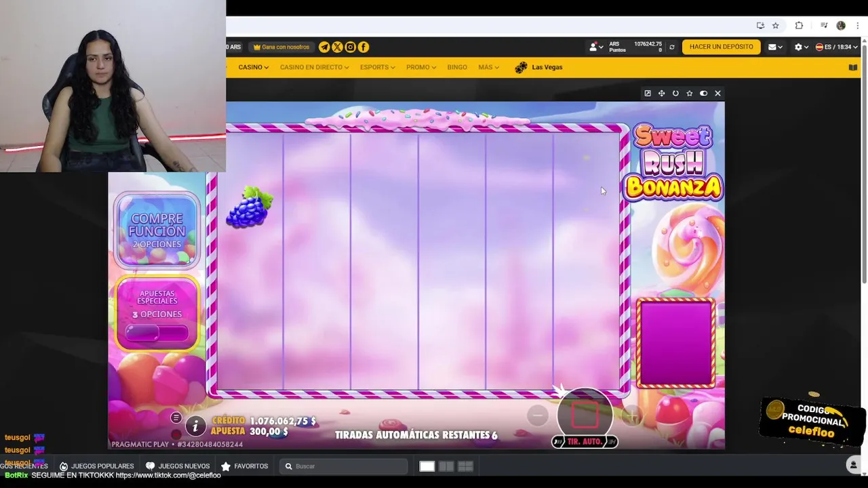This screenshot has width=868, height=488.
Task: Toggle the game toolbar switch
Action: tap(703, 94)
